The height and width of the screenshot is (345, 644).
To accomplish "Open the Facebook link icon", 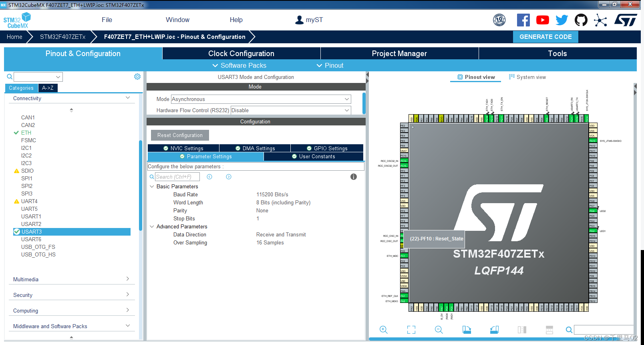I will 523,20.
